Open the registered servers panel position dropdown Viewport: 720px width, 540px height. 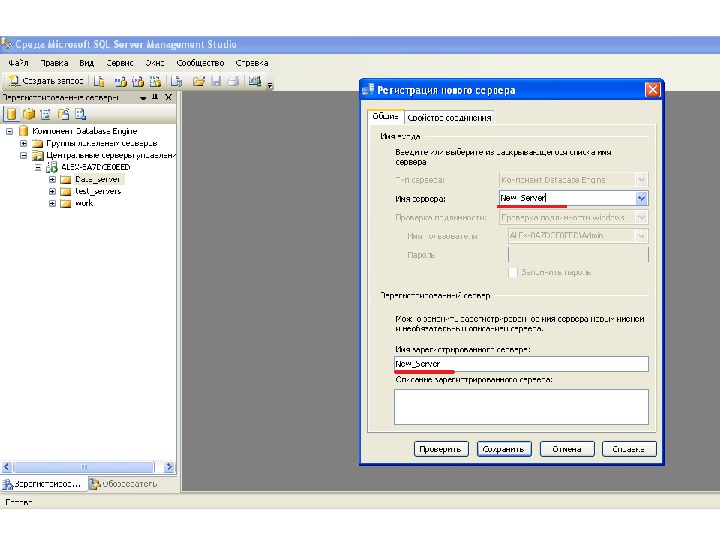pos(143,98)
